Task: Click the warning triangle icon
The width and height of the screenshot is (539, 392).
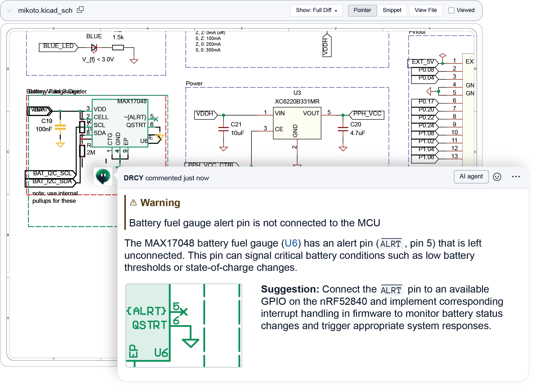Action: [133, 203]
